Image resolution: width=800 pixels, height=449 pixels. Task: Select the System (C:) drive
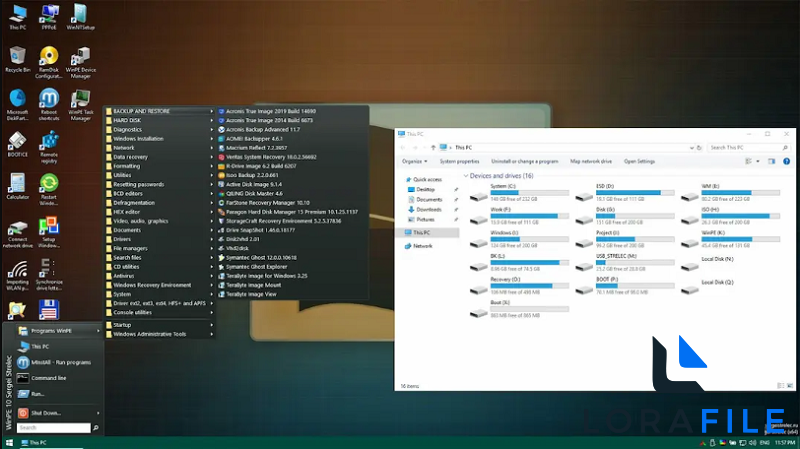tap(519, 193)
